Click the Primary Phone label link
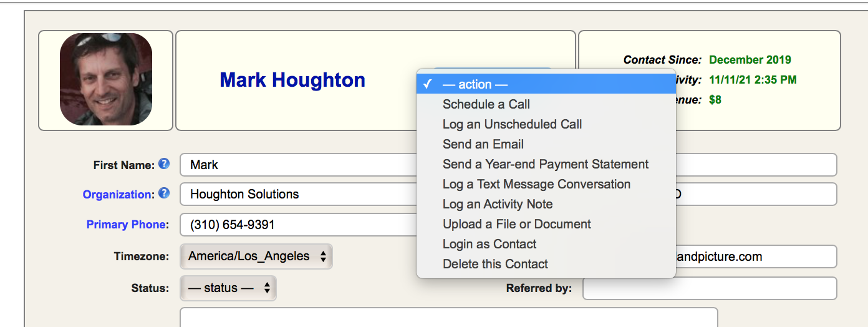This screenshot has height=327, width=868. pos(127,225)
